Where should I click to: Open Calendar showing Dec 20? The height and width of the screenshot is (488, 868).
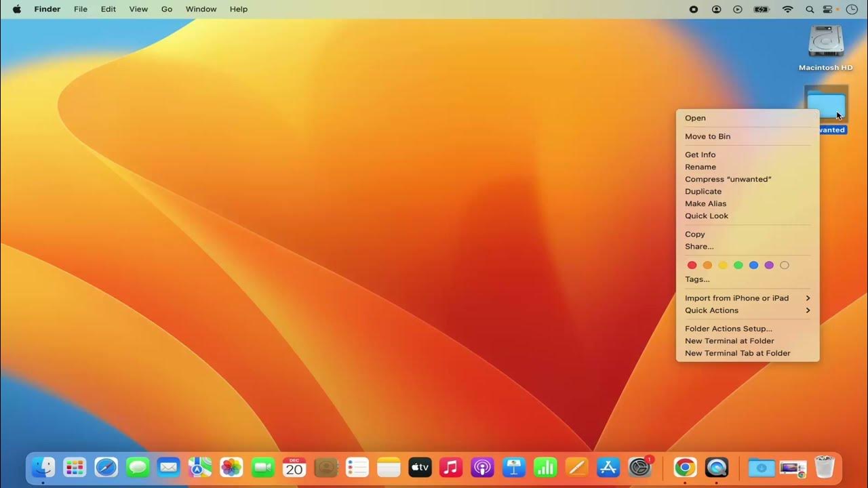point(294,467)
